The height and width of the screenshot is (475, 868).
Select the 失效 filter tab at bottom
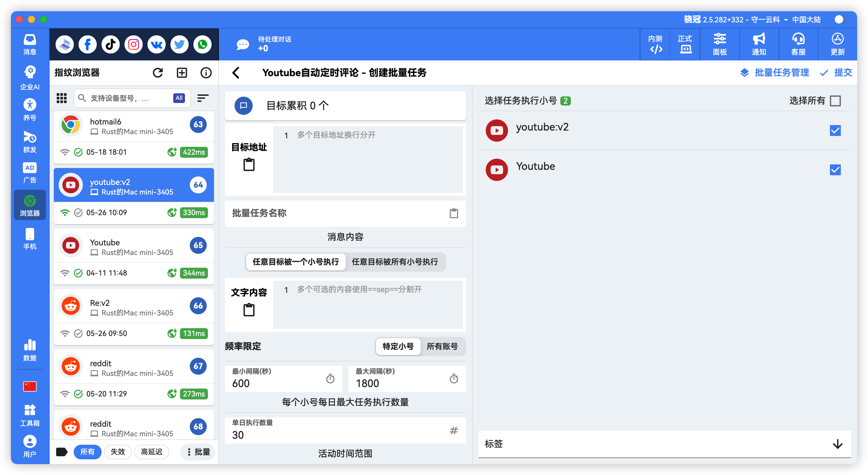[118, 452]
